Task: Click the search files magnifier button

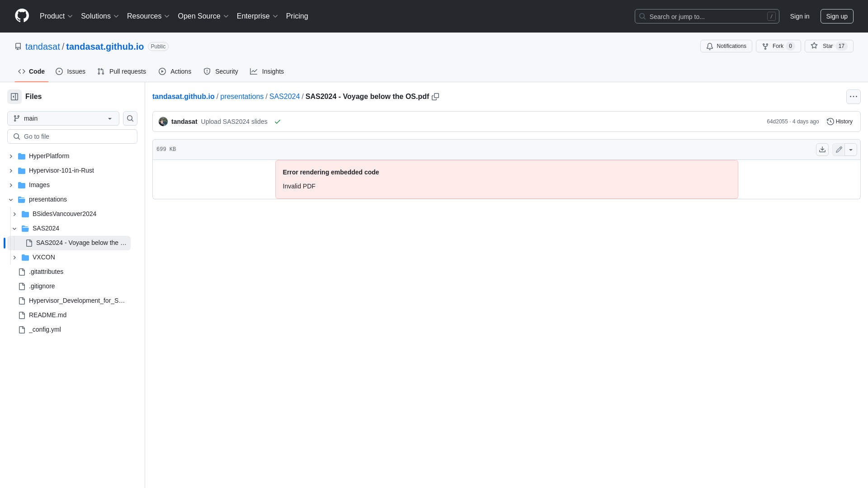Action: (130, 118)
